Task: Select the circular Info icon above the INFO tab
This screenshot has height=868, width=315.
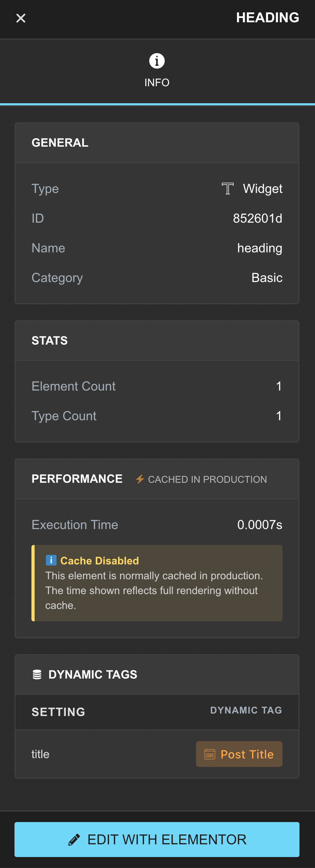Action: point(156,61)
